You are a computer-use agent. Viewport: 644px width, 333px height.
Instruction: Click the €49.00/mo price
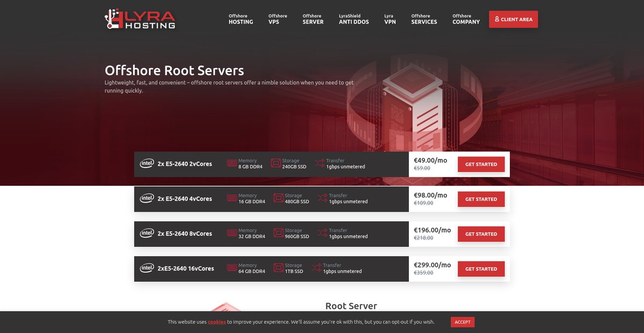pos(430,160)
